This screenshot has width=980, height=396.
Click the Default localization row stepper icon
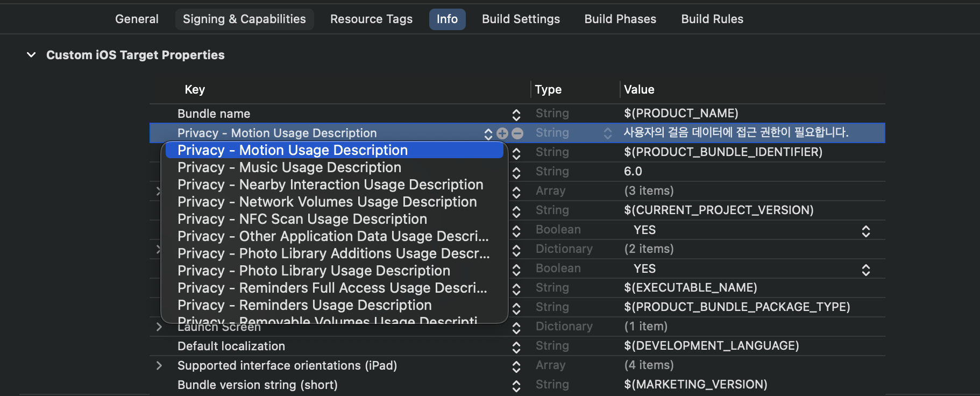[516, 347]
